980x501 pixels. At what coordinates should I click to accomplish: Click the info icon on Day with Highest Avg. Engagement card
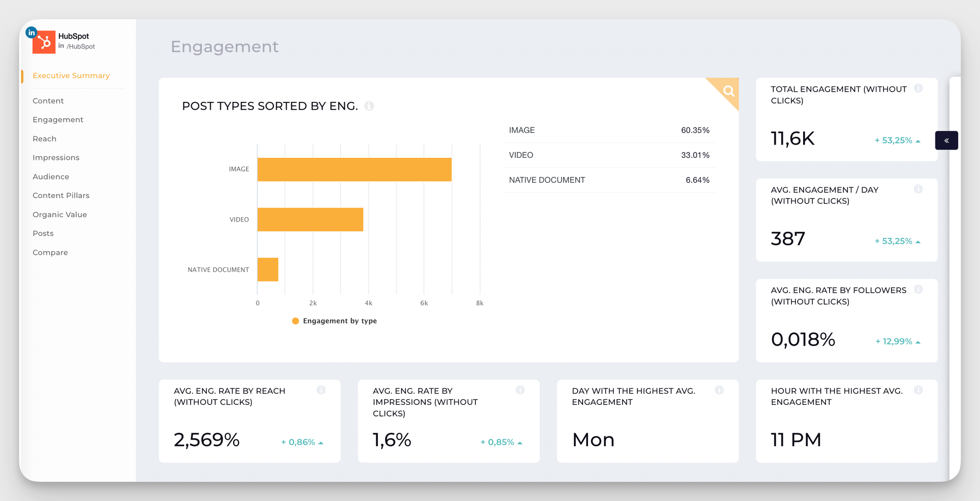[719, 390]
